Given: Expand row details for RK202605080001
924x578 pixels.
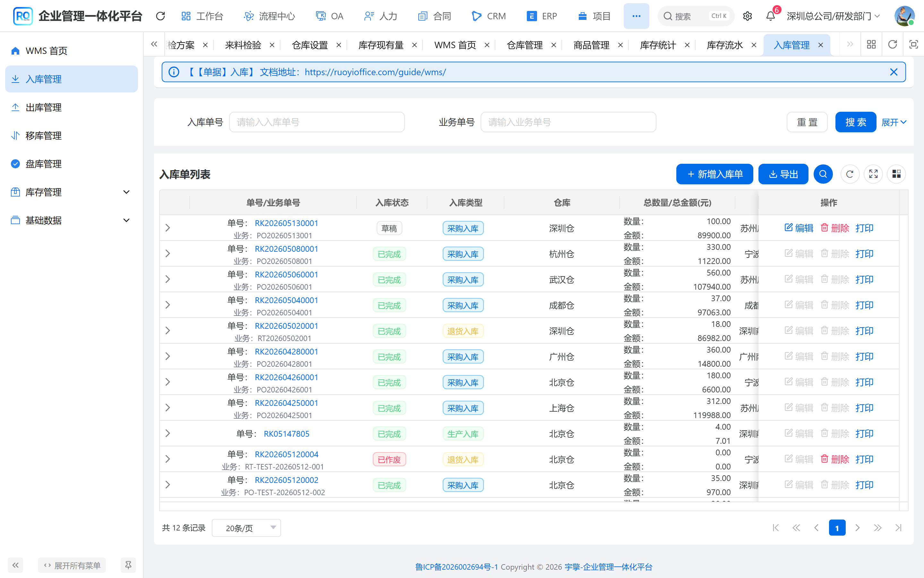Looking at the screenshot, I should click(x=167, y=253).
